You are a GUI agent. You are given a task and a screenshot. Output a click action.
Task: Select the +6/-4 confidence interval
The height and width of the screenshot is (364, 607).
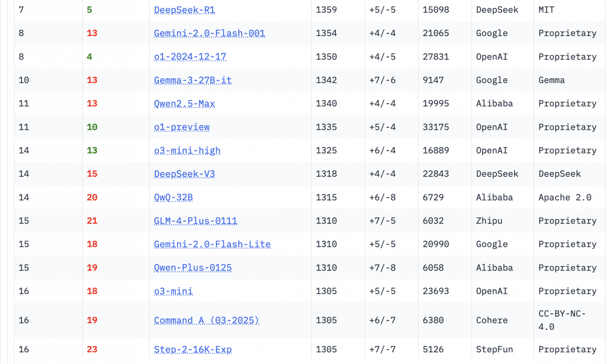click(383, 150)
